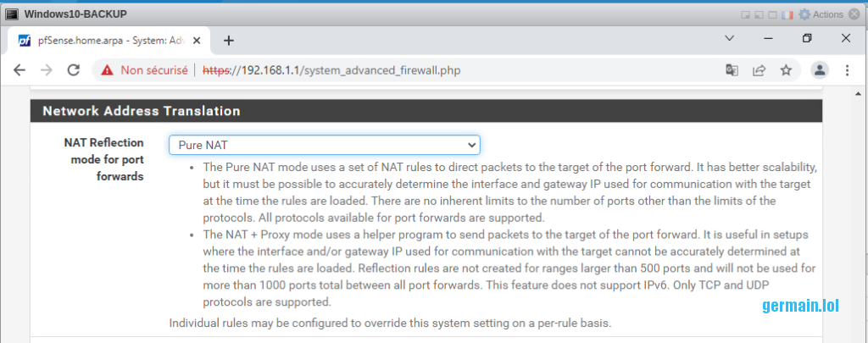Restore down the Chrome window
868x343 pixels.
[x=807, y=39]
